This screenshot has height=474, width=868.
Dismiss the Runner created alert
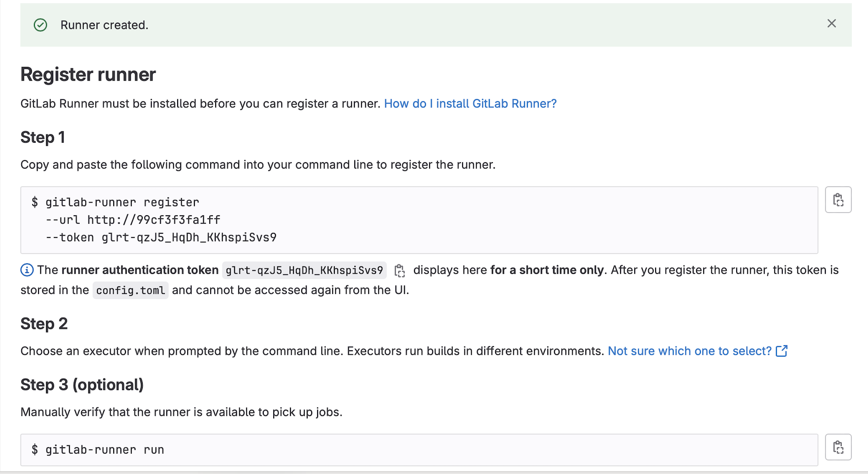(x=831, y=24)
